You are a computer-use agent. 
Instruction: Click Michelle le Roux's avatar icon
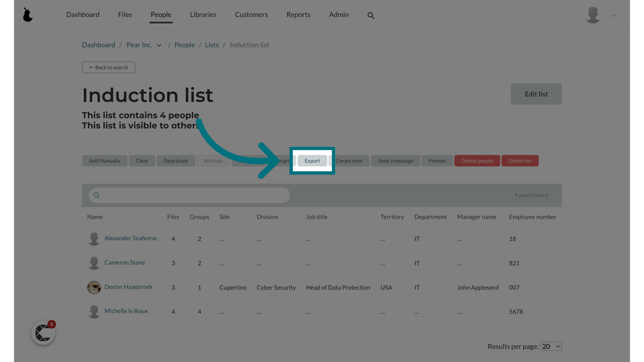click(x=94, y=311)
